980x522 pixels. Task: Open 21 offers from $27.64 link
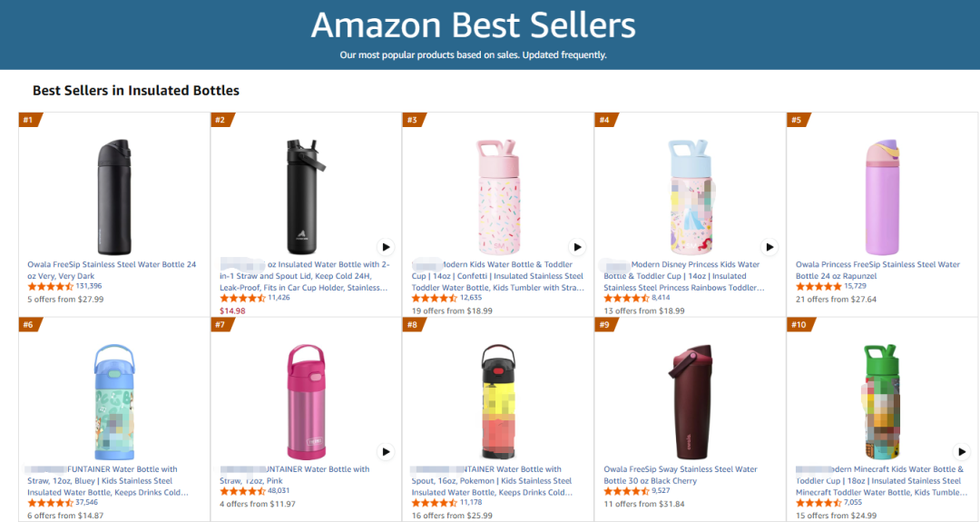click(837, 300)
